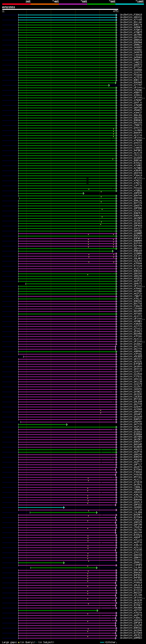Select the hit label UniRef100_Q9ZS80
Viewport: 146px width, 644px height.
[x=131, y=37]
